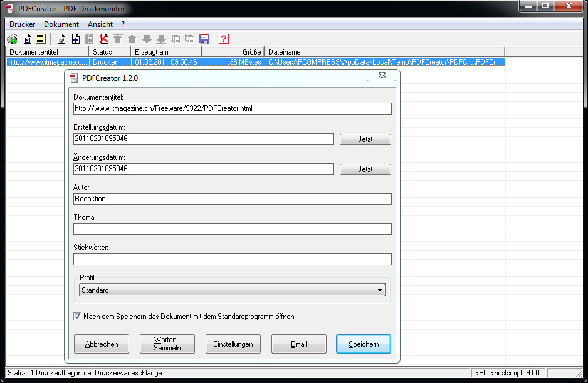The width and height of the screenshot is (588, 383).
Task: Maximize the PDF Druckmonitor window
Action: (x=545, y=6)
